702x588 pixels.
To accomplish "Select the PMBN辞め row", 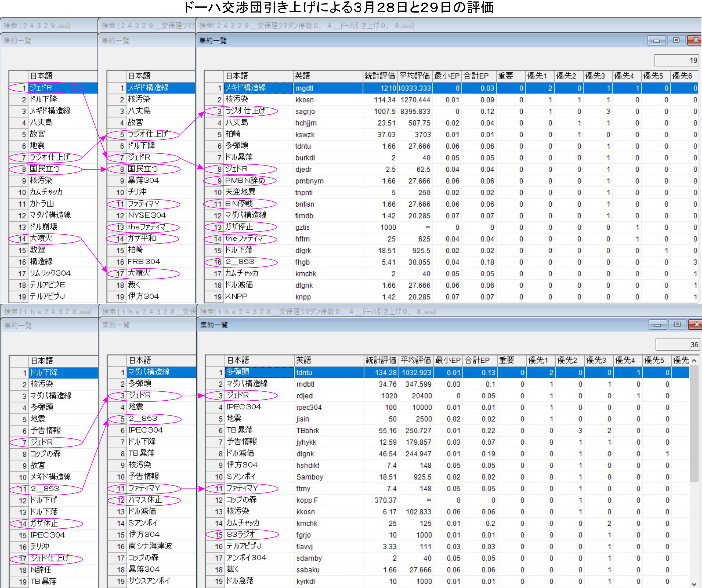I will pos(451,181).
